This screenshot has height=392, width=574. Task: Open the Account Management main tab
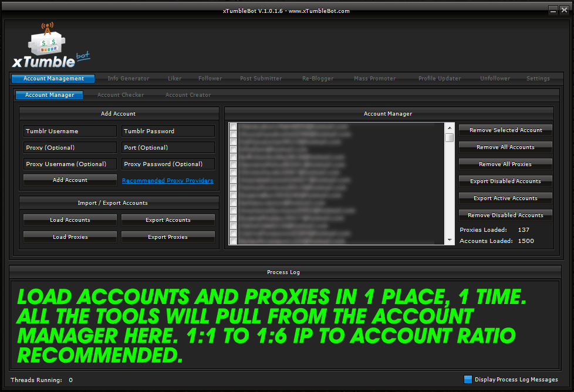[53, 78]
